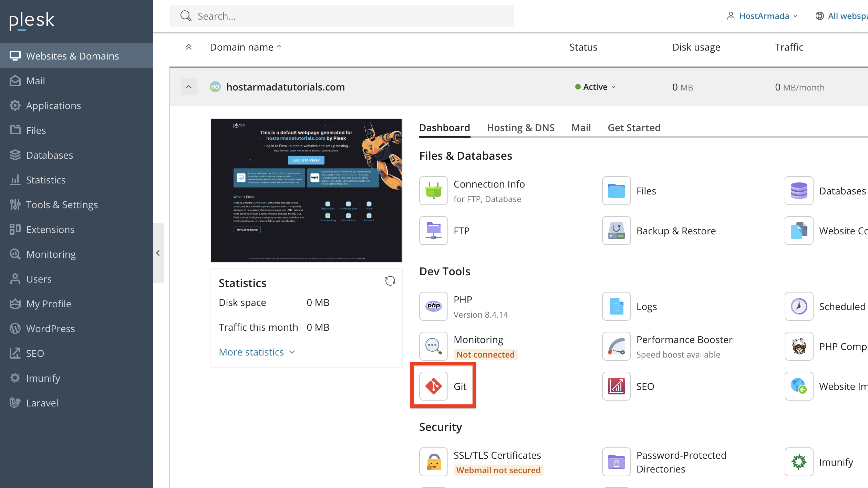The width and height of the screenshot is (868, 488).
Task: Refresh the Statistics panel
Action: click(x=390, y=281)
